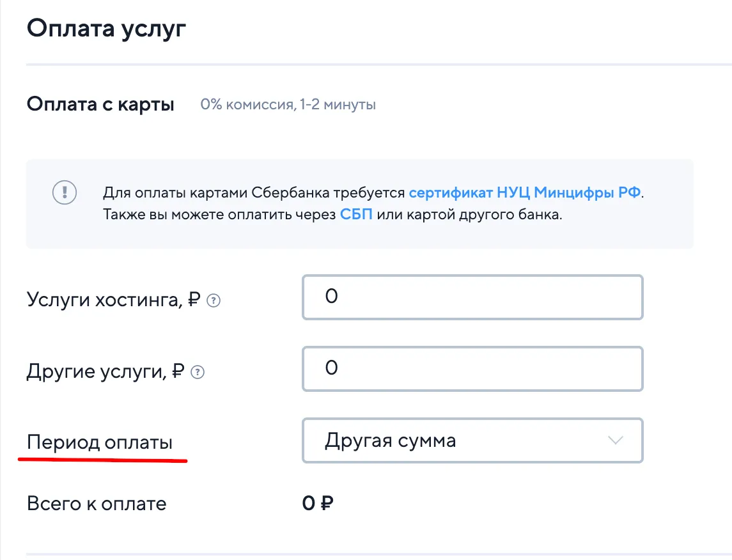Click the "0 ₽" total amount
This screenshot has height=560, width=732.
pos(318,504)
